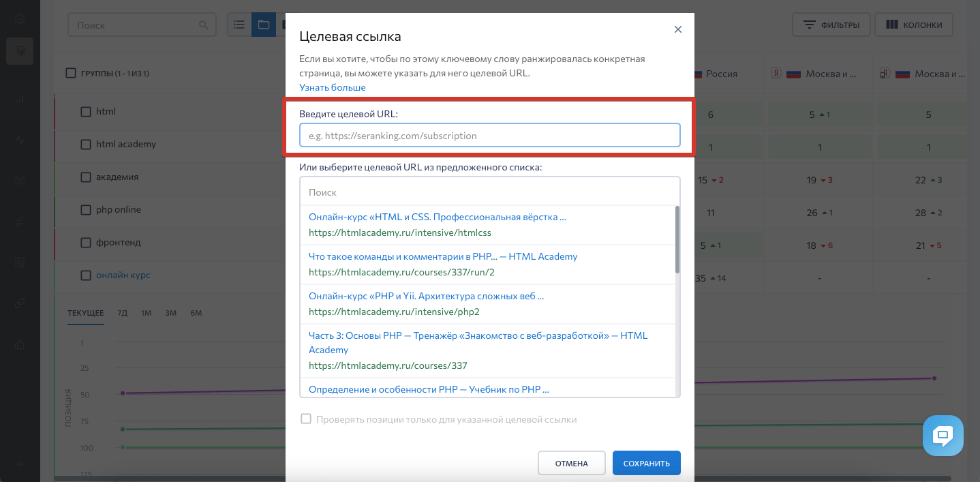The height and width of the screenshot is (482, 980).
Task: Click the academy keyword text in background
Action: tap(117, 177)
